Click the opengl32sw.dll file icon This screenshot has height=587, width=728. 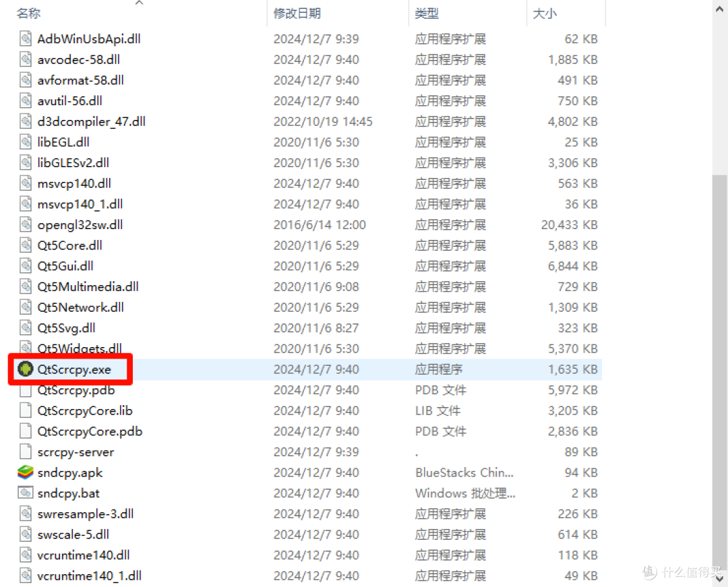(x=26, y=224)
